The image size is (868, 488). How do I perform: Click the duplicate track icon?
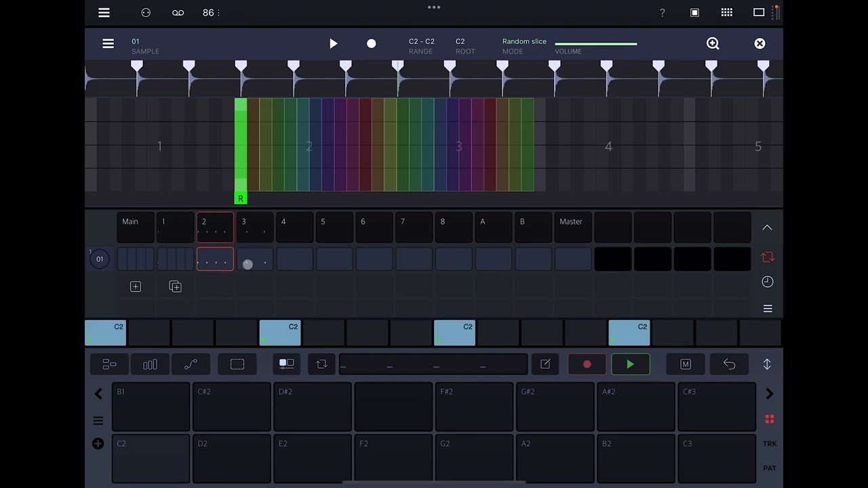coord(175,287)
